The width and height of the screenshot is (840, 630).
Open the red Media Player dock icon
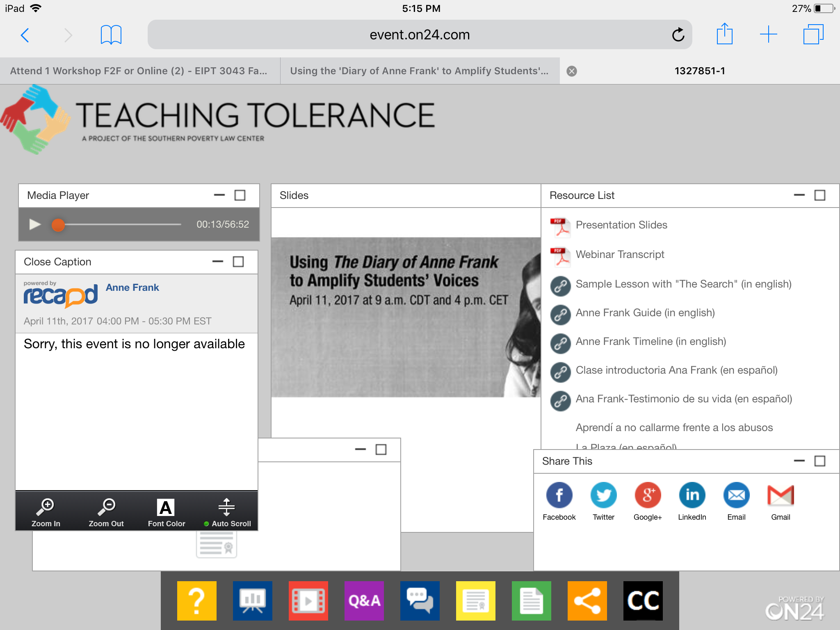click(x=308, y=600)
